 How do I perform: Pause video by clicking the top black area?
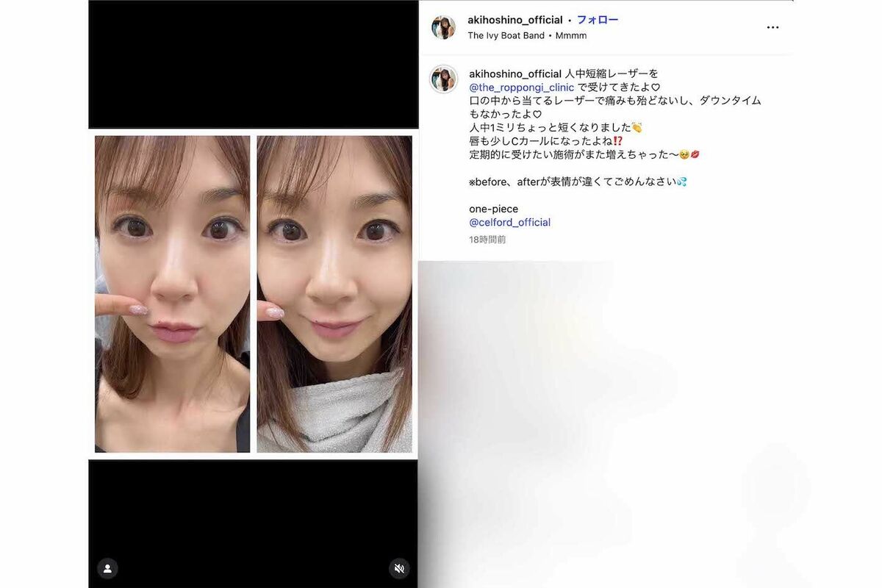(254, 65)
